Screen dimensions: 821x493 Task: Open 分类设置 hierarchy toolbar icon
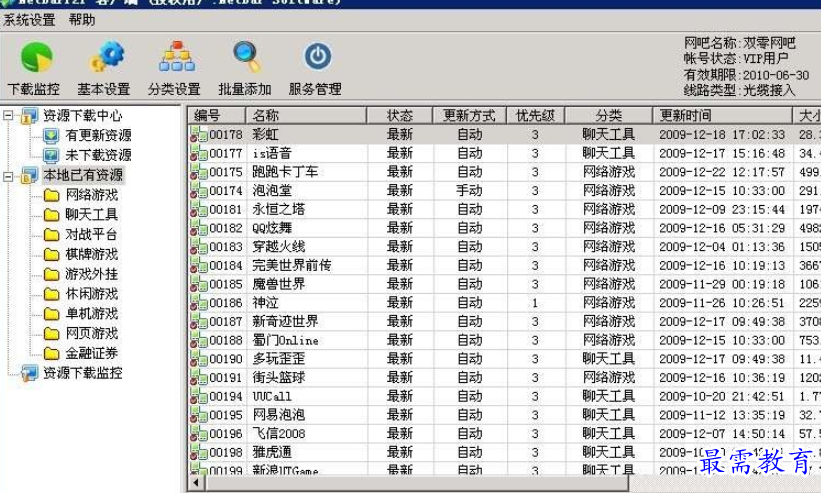[177, 57]
